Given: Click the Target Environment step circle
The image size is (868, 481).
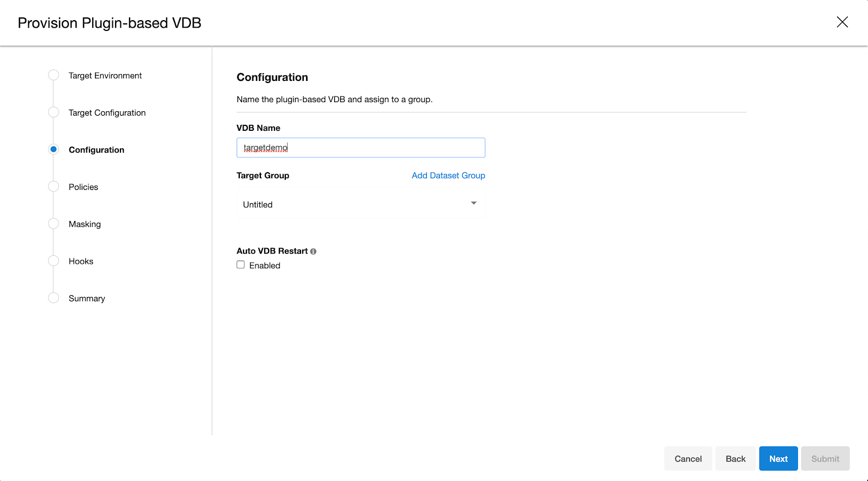Looking at the screenshot, I should (x=54, y=75).
